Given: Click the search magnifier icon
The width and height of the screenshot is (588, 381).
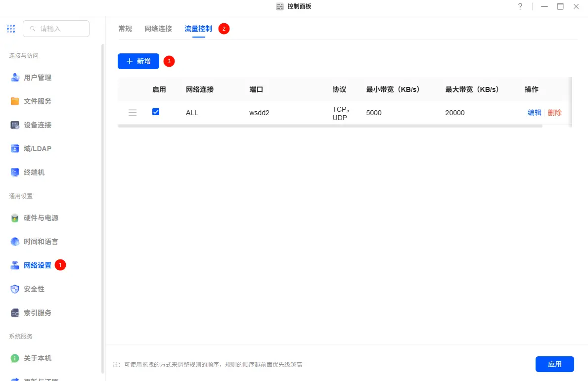Looking at the screenshot, I should (33, 29).
